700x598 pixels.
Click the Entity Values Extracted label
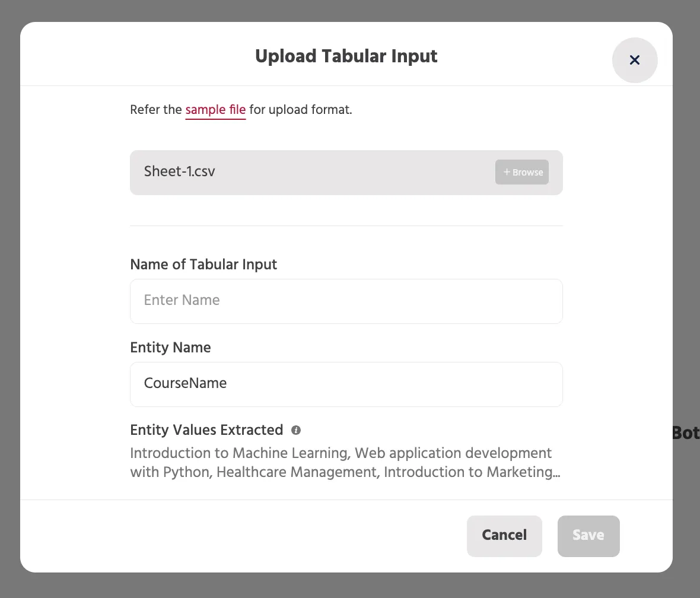click(206, 430)
